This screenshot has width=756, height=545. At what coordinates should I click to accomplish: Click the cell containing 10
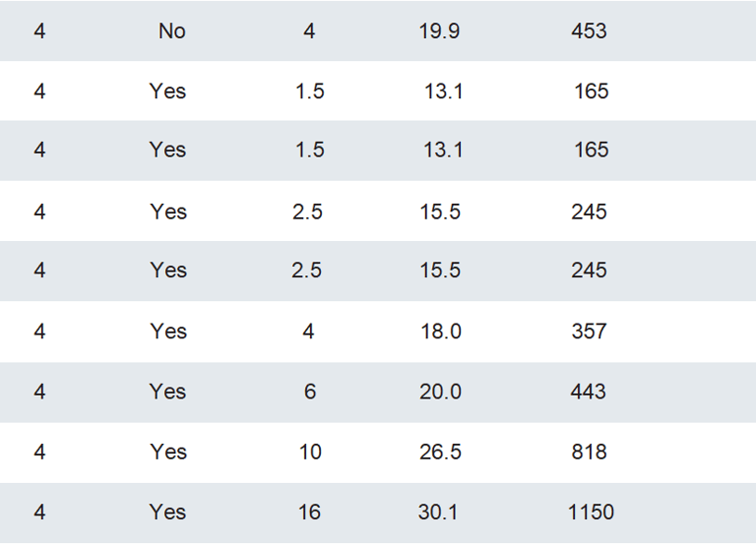[310, 452]
